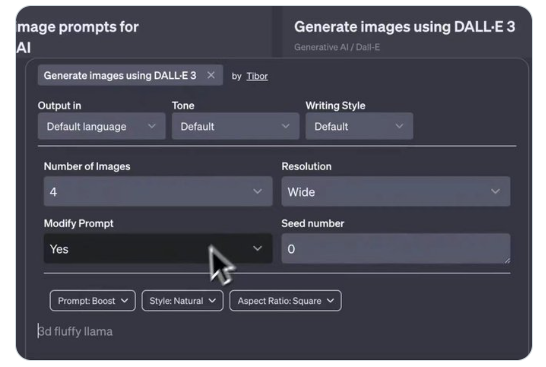Click the Generate images using DALL·E 3 card title
This screenshot has width=546, height=367.
point(404,27)
